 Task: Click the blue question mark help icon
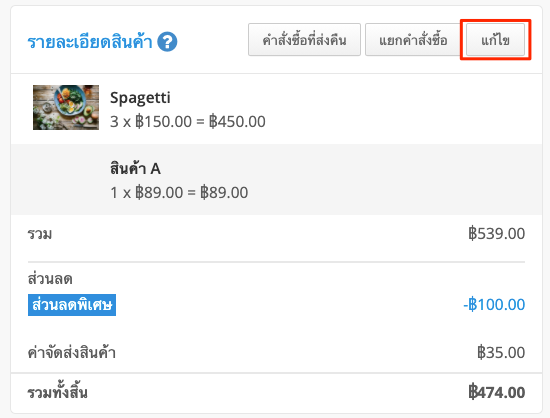click(167, 42)
